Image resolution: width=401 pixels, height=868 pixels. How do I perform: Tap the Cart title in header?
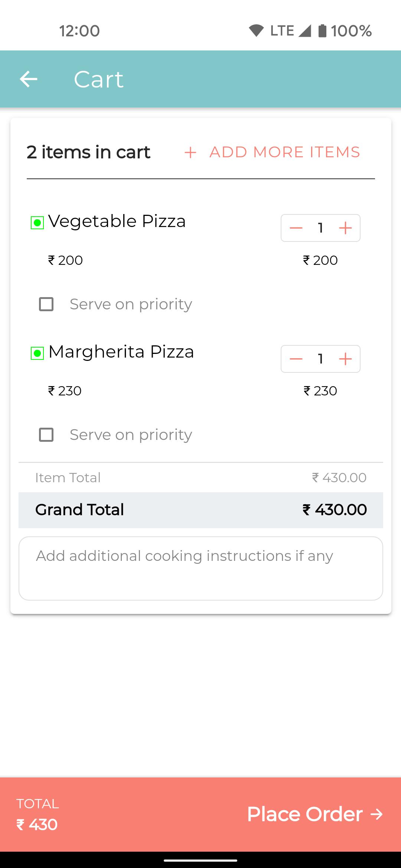coord(98,79)
